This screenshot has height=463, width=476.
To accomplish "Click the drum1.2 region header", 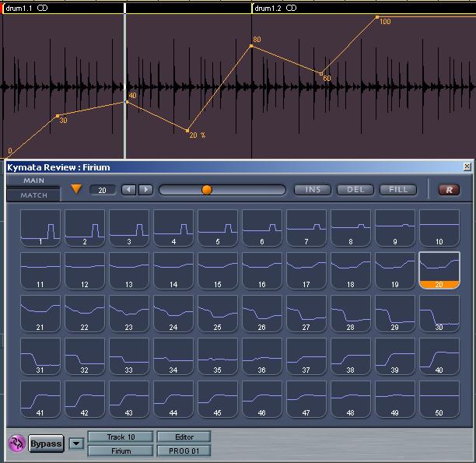I will (x=364, y=9).
